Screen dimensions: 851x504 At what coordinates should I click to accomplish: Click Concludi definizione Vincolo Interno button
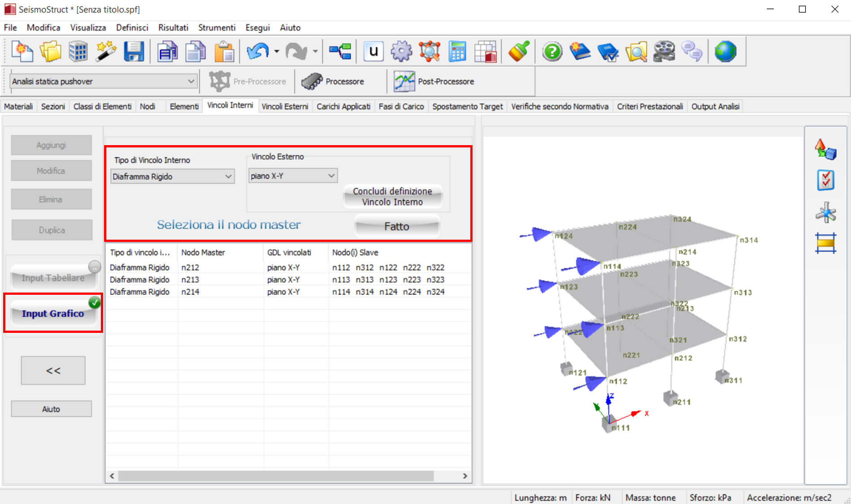tap(392, 197)
